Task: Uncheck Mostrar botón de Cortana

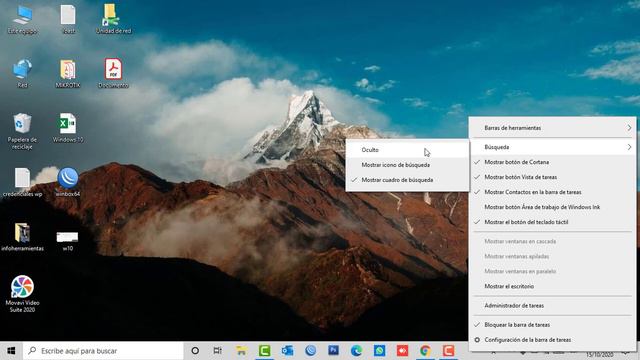Action: [553, 162]
